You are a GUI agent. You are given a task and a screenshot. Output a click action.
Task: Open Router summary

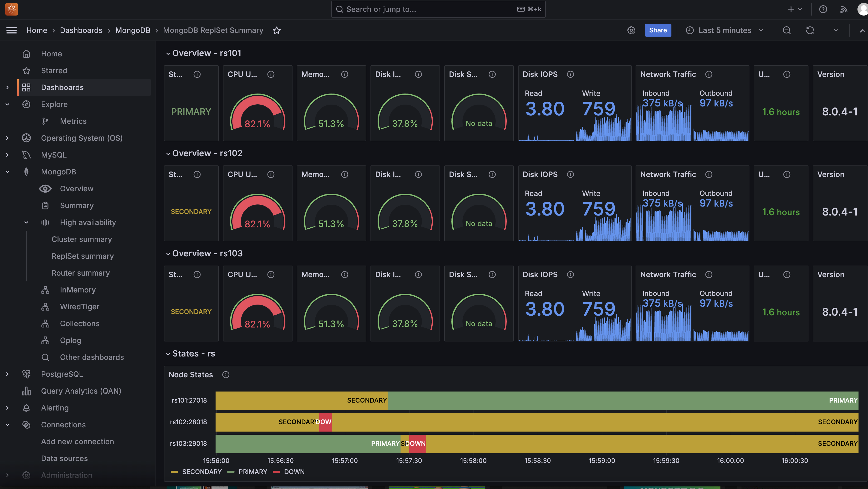(x=81, y=273)
